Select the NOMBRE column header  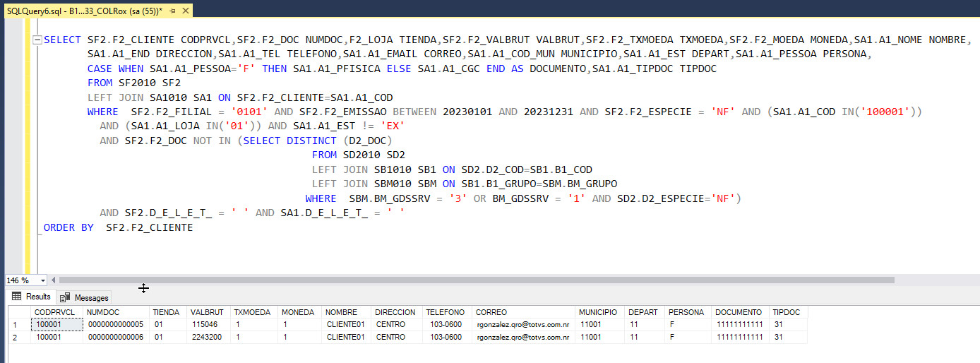347,312
